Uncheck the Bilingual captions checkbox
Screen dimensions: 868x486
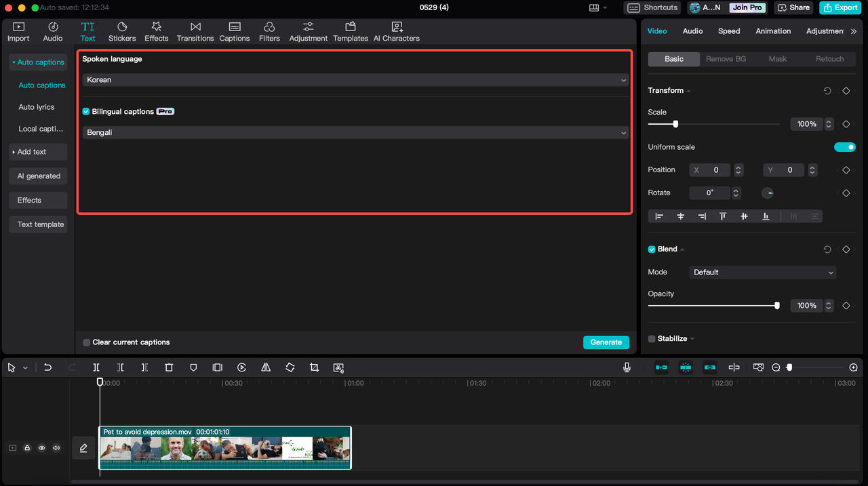86,111
